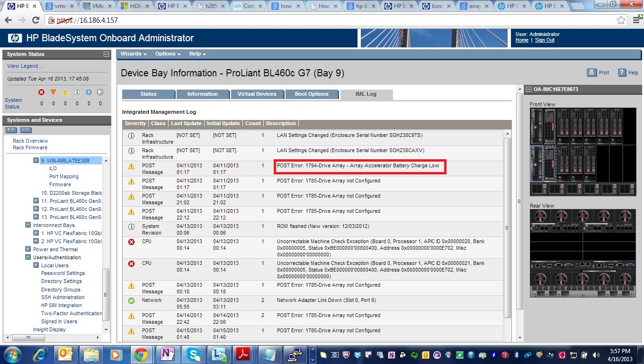This screenshot has height=364, width=644.
Task: Select the Port Mapping tree item
Action: pyautogui.click(x=64, y=176)
